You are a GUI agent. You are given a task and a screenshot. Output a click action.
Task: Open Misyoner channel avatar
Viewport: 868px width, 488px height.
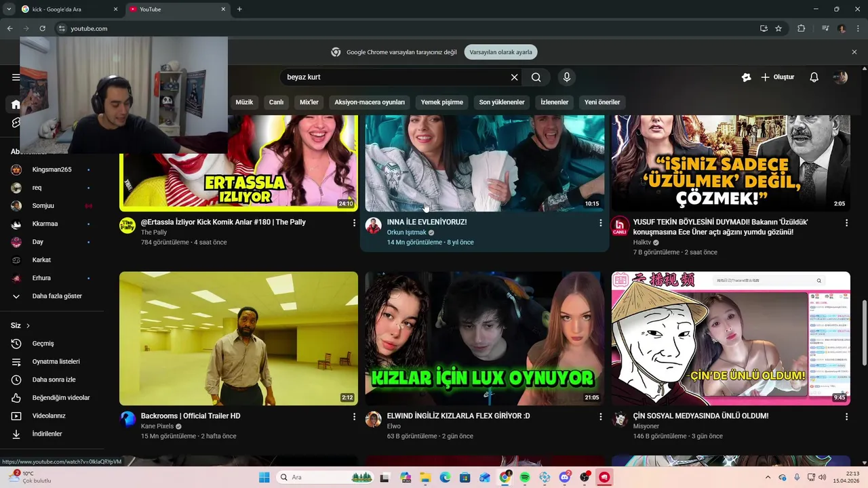620,420
